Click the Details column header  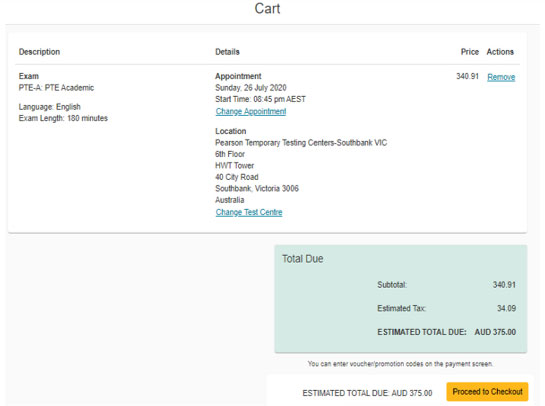227,52
